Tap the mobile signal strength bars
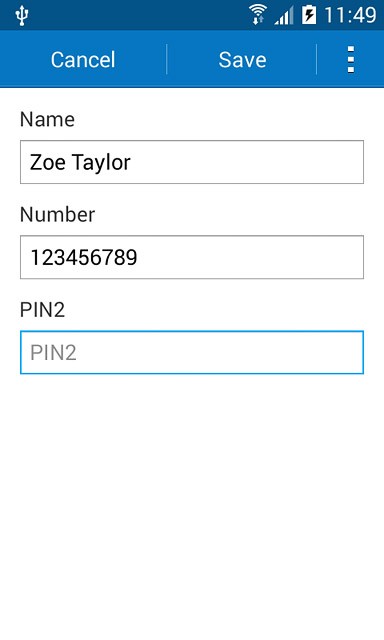384x640 pixels. (x=284, y=16)
